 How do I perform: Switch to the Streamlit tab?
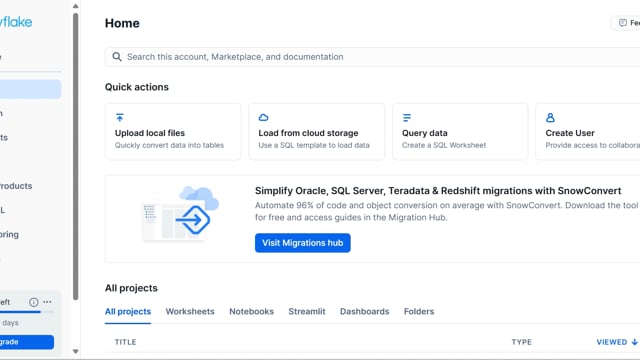[307, 311]
